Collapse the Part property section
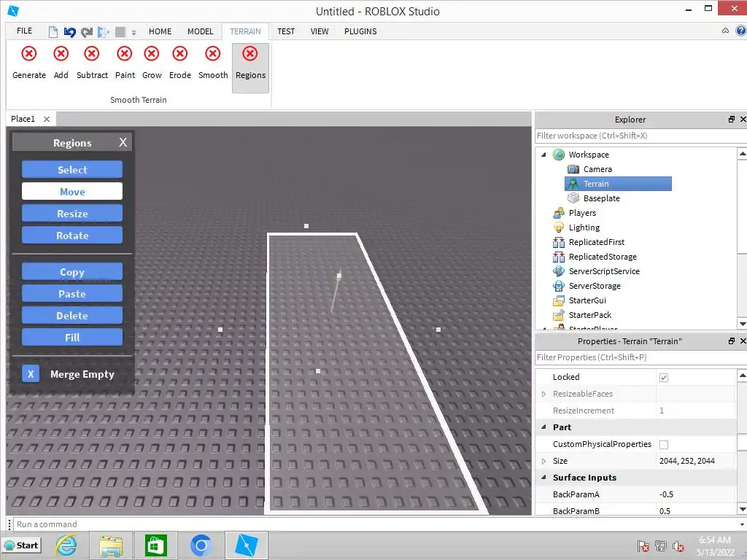 (x=543, y=427)
